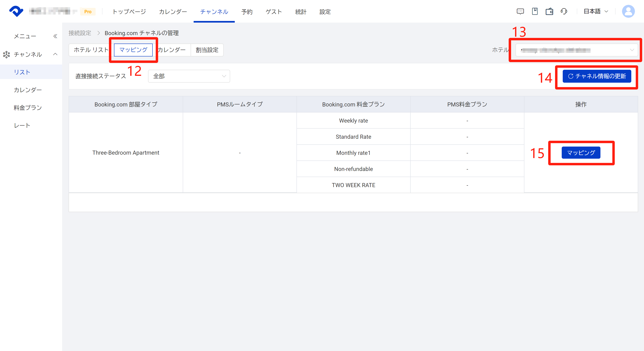Click the Pro badge

pyautogui.click(x=88, y=11)
